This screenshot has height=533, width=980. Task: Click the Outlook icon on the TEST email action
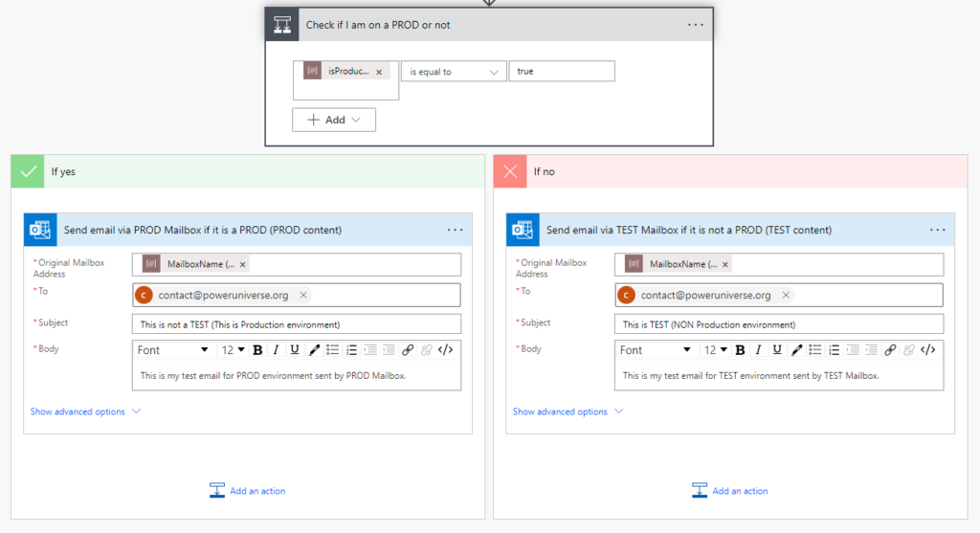(x=523, y=230)
